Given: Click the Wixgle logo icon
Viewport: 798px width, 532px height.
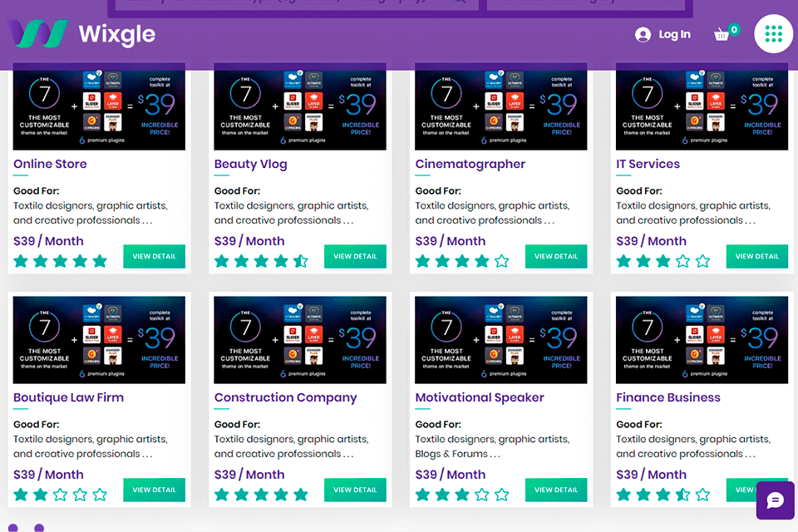Looking at the screenshot, I should coord(37,34).
